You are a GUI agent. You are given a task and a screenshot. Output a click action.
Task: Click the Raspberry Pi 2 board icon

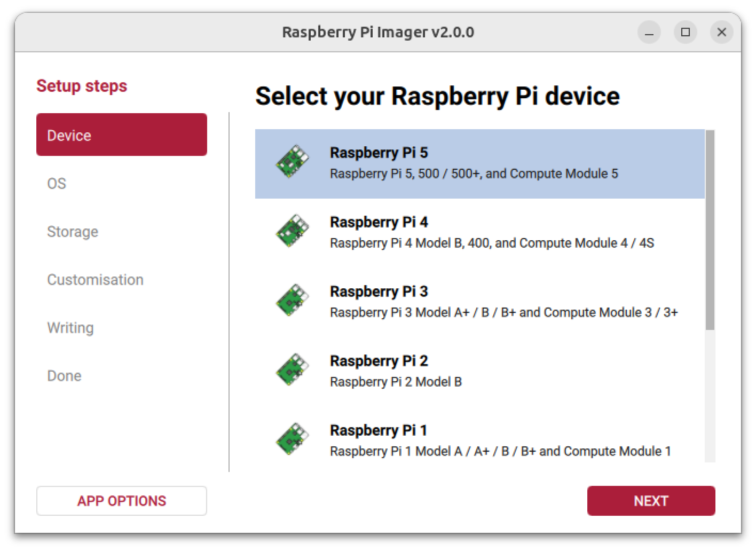click(x=292, y=369)
